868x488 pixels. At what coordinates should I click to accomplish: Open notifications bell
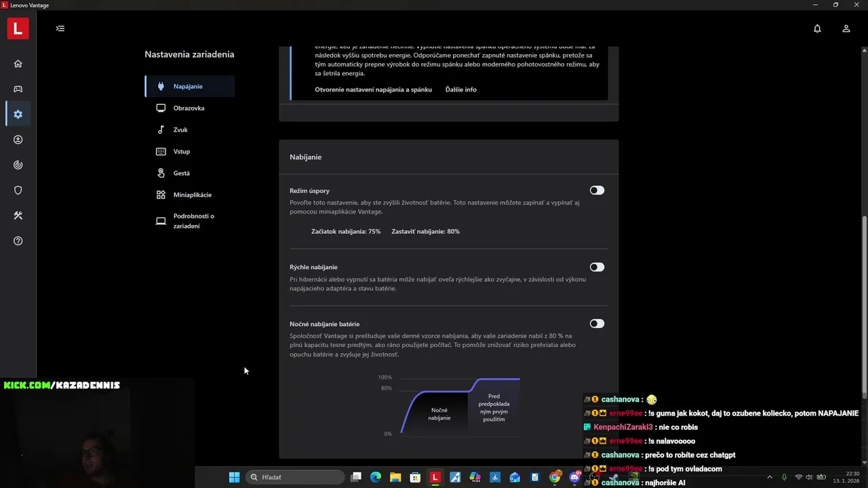coord(817,28)
